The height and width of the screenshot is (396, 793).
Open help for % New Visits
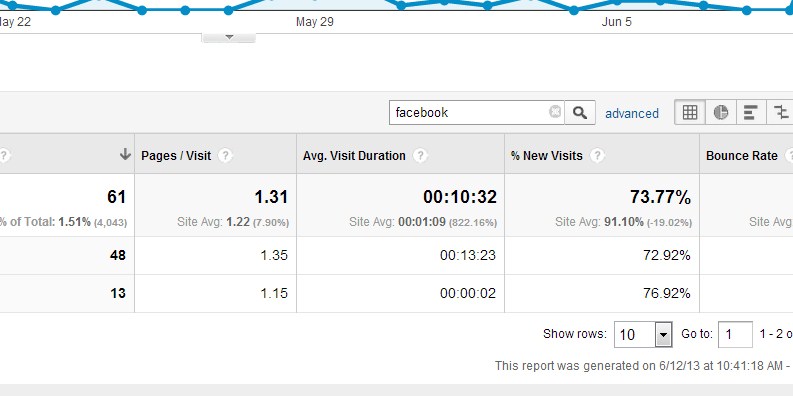[x=597, y=156]
